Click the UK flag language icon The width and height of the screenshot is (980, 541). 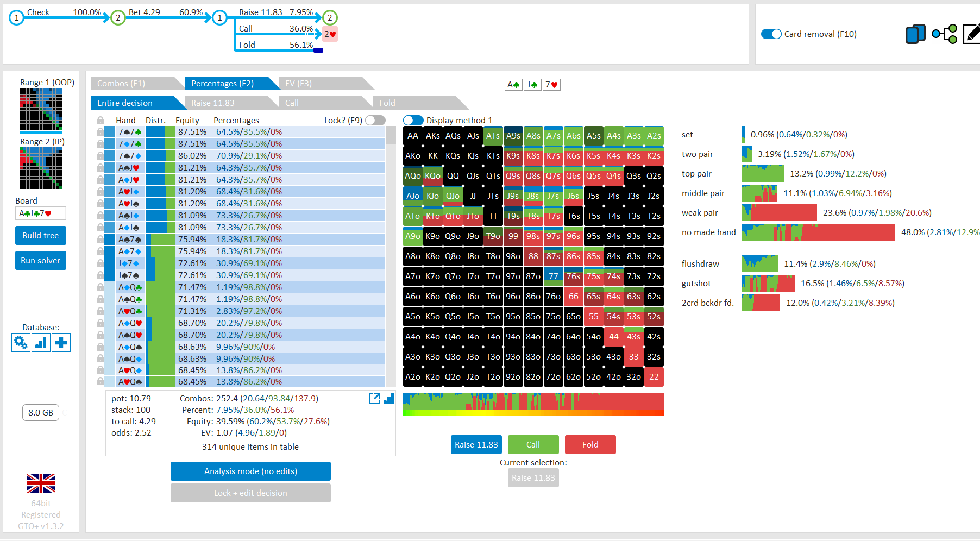[41, 483]
